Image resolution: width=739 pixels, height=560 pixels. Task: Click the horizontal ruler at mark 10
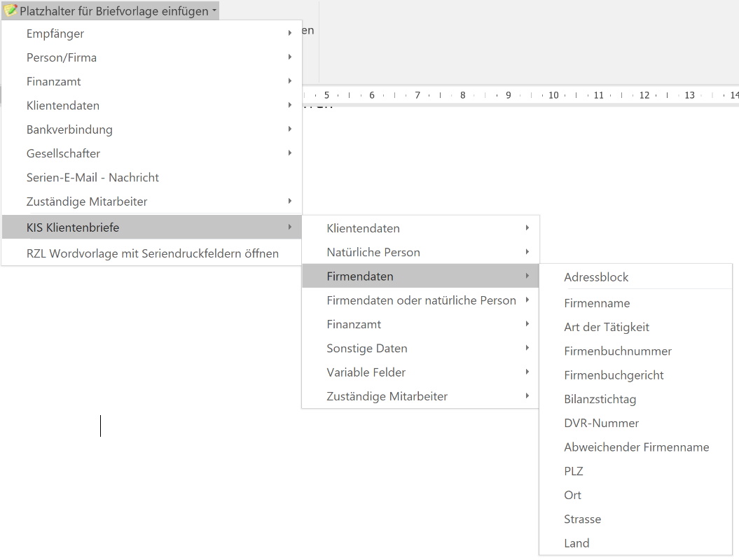553,95
